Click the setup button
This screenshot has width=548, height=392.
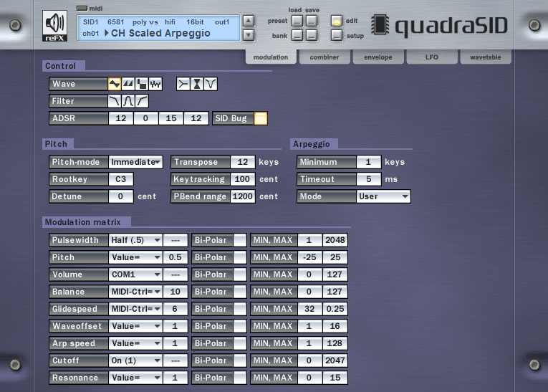337,35
